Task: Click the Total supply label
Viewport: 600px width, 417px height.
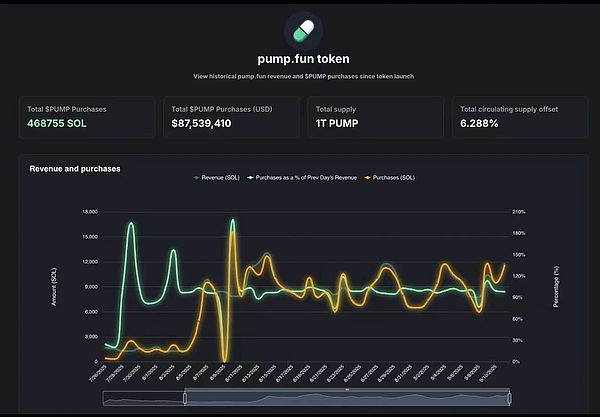Action: pos(336,109)
